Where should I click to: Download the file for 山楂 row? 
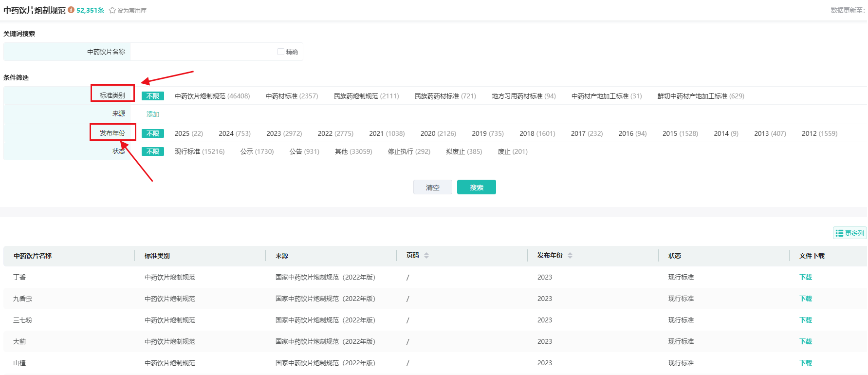pos(806,363)
